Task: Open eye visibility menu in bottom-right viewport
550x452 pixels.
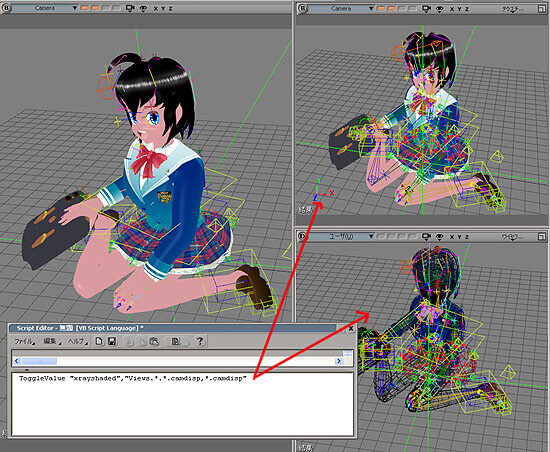Action: coord(440,237)
